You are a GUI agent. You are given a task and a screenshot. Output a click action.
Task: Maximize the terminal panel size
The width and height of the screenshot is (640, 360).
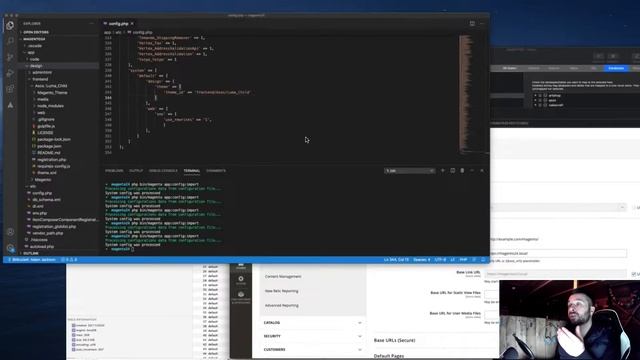point(472,171)
